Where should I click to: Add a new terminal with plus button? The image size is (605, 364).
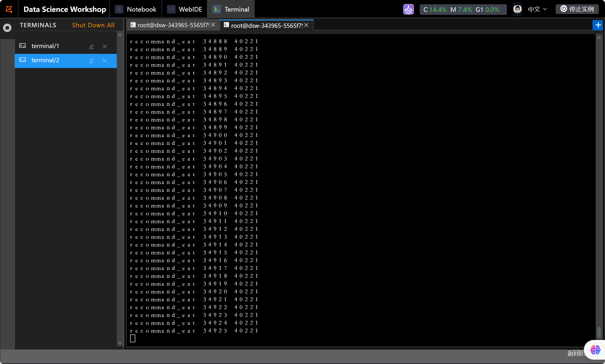[x=598, y=25]
